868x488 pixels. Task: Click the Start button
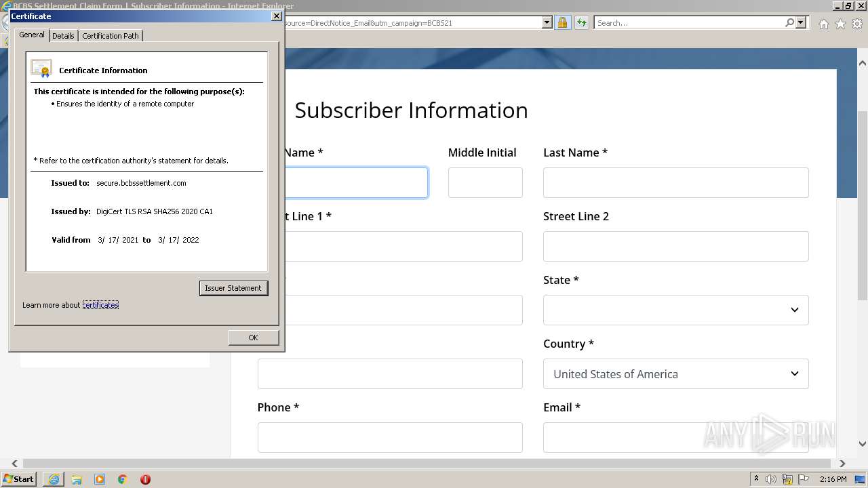pos(19,479)
